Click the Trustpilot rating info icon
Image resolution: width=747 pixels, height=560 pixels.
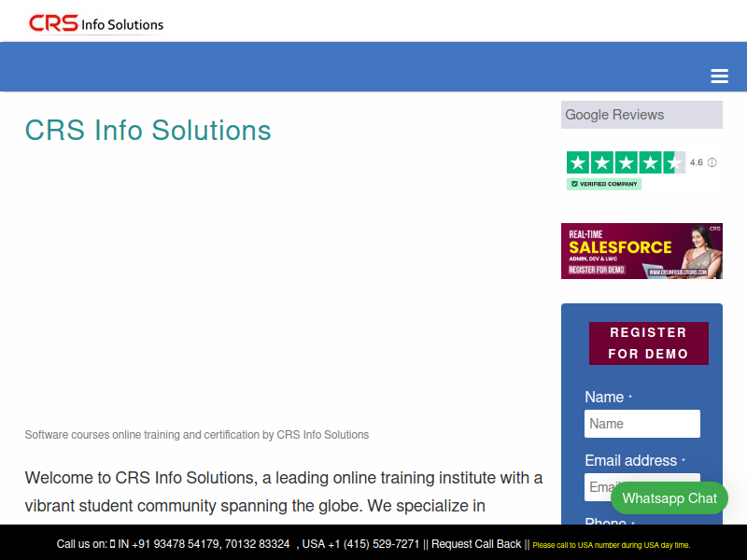(712, 162)
